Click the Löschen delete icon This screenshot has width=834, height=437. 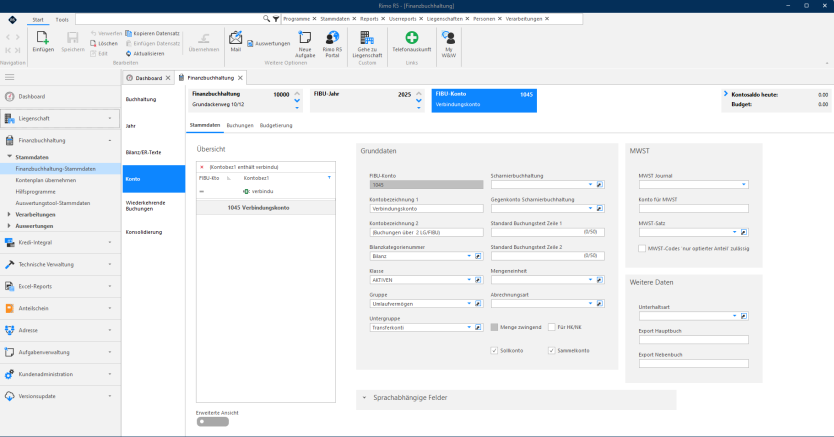[93, 44]
